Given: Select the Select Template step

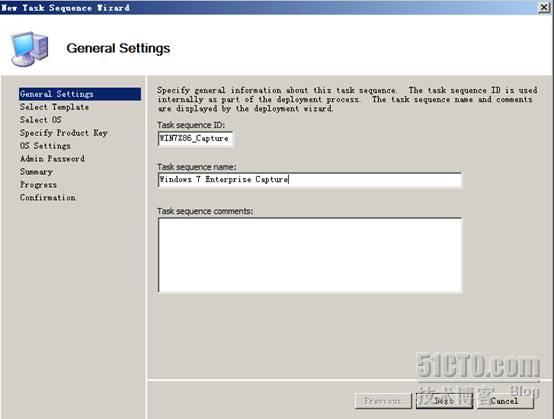Looking at the screenshot, I should tap(54, 107).
